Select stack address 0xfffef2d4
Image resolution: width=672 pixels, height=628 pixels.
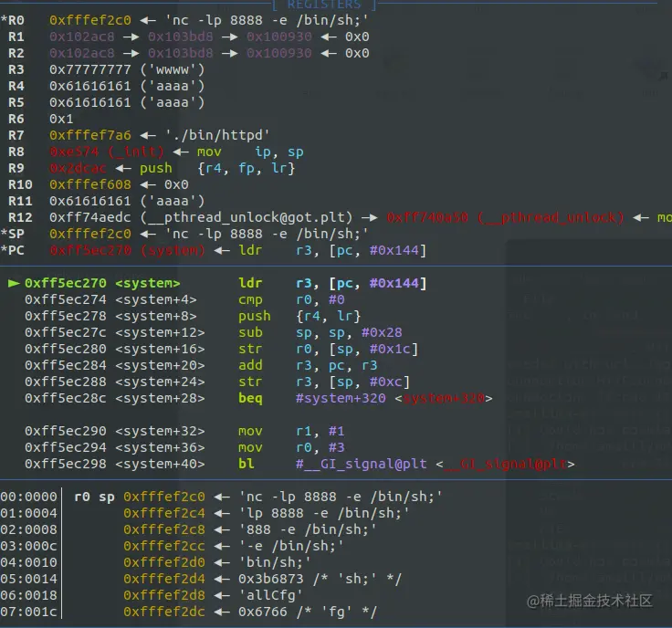pyautogui.click(x=164, y=579)
